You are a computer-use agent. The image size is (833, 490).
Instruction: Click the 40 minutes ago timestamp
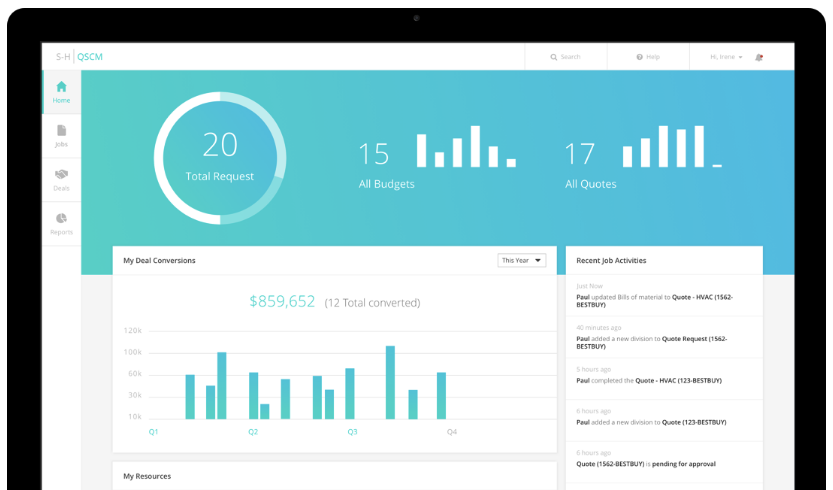point(599,328)
